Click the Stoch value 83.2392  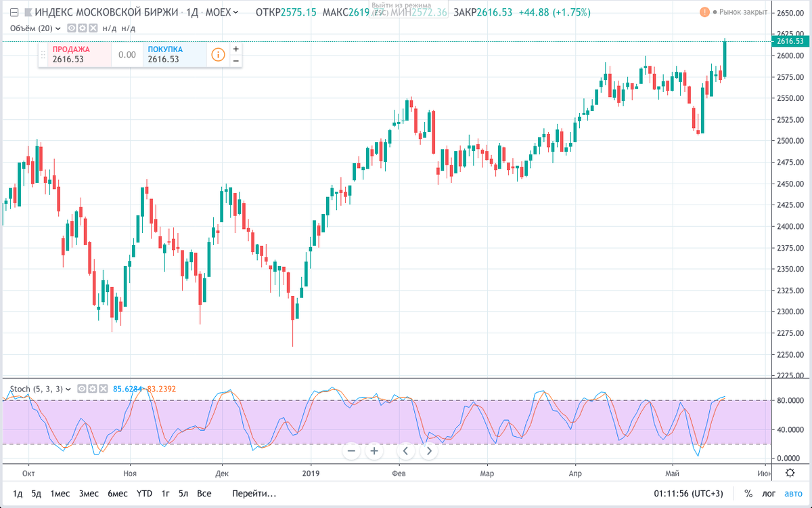(x=161, y=389)
